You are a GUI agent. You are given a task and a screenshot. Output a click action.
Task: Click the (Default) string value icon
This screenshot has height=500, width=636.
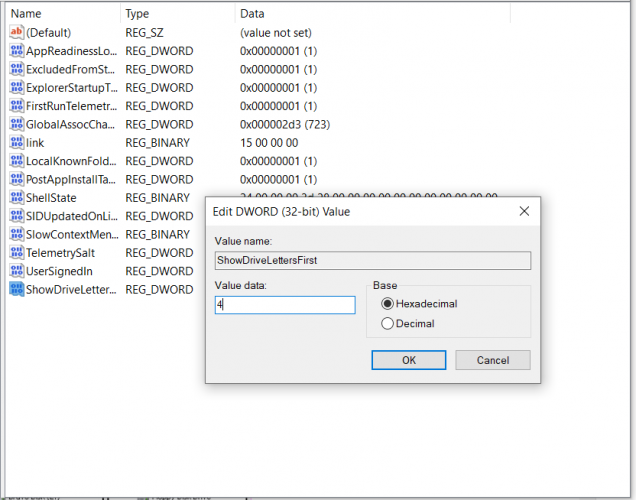click(17, 32)
